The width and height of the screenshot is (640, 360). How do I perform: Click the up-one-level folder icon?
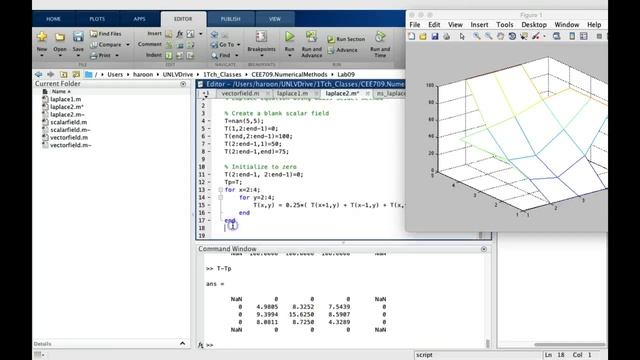(x=64, y=74)
